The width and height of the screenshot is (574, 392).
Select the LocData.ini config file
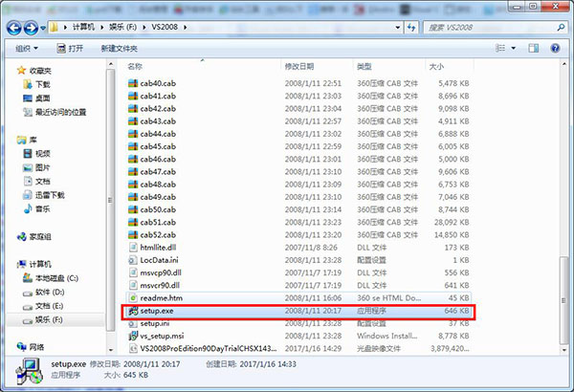pos(161,260)
